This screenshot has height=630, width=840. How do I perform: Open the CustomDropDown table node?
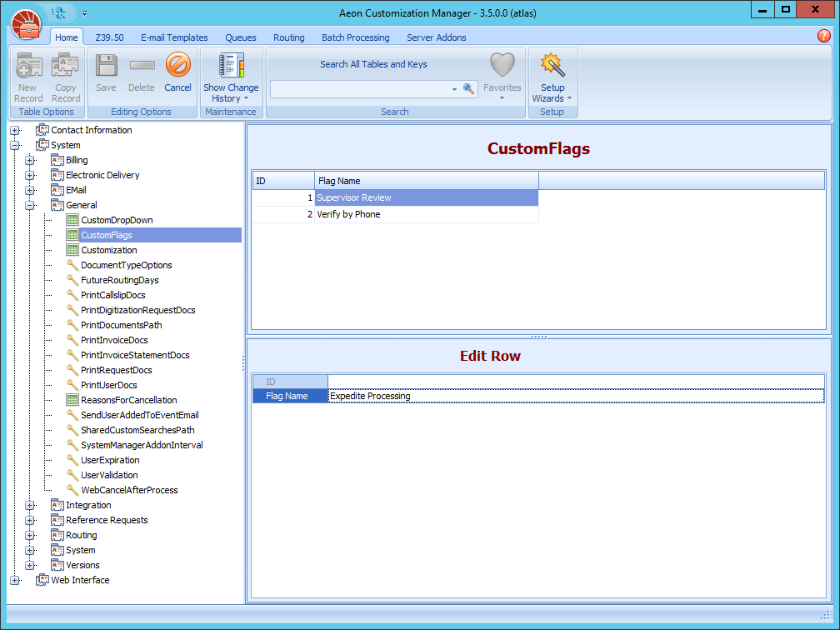(117, 220)
